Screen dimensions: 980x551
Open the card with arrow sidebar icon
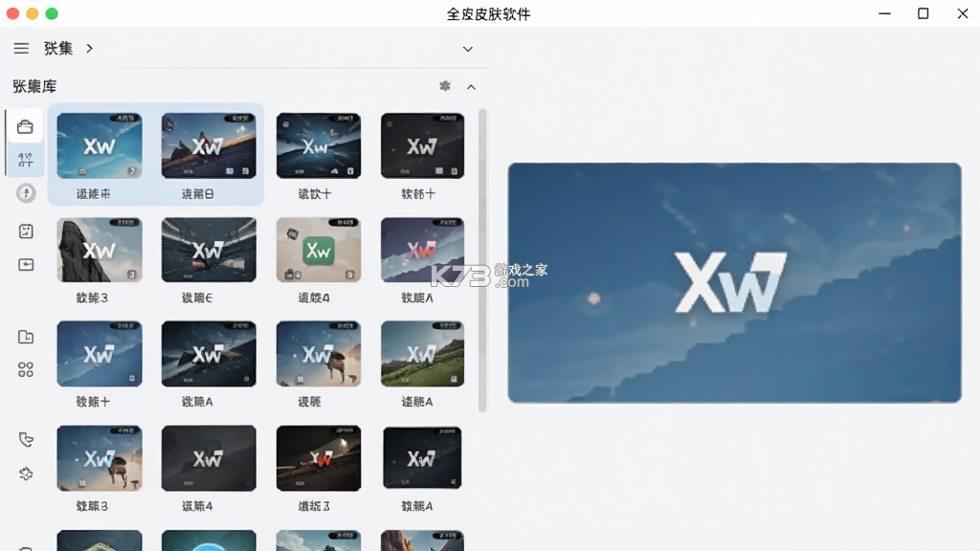(x=26, y=265)
